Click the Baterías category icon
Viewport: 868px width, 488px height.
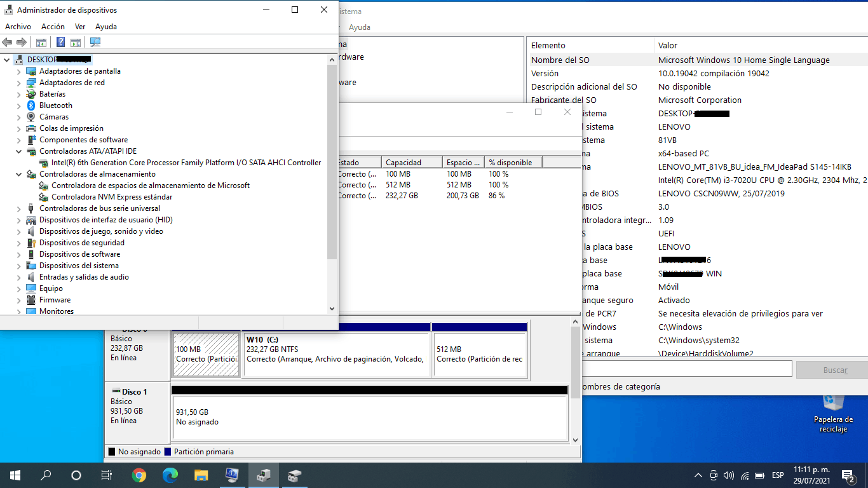[31, 94]
